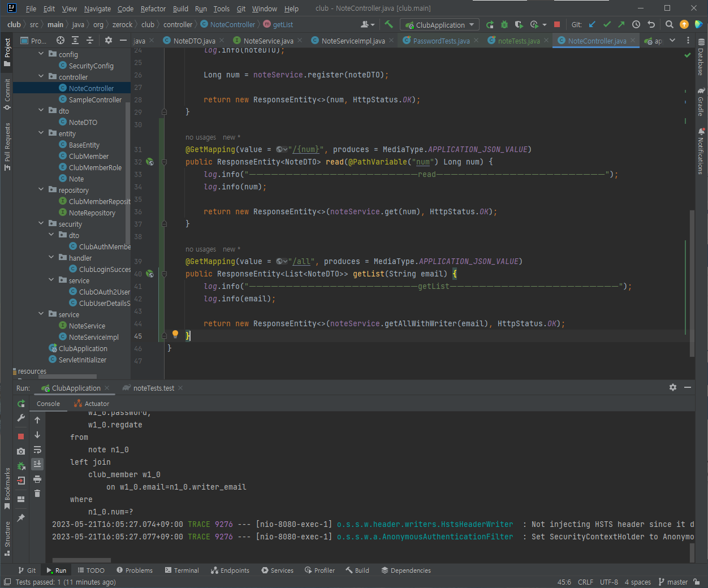Click the down arrow in console toolbar
Screen dimensions: 708x588
pos(37,435)
